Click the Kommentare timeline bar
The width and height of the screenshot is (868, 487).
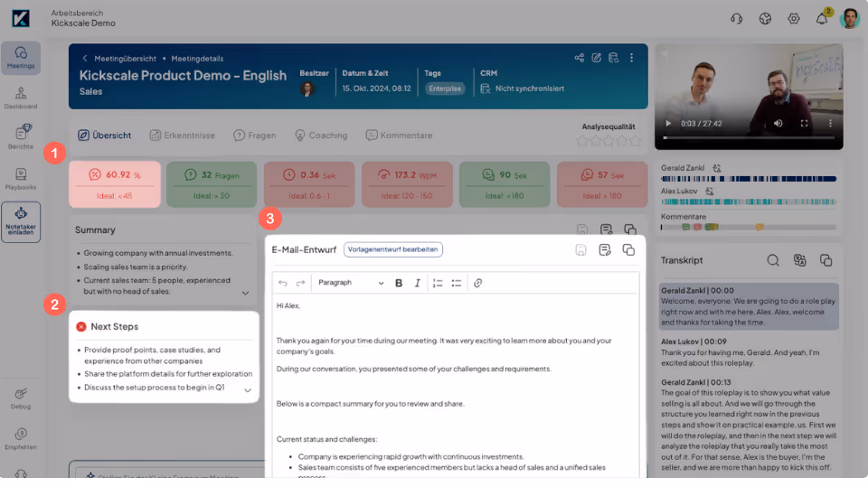coord(749,227)
